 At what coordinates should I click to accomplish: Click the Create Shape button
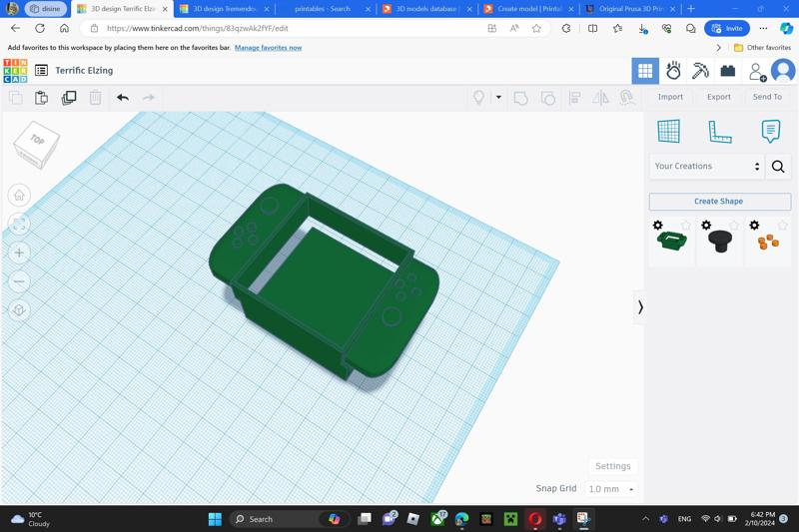tap(718, 202)
